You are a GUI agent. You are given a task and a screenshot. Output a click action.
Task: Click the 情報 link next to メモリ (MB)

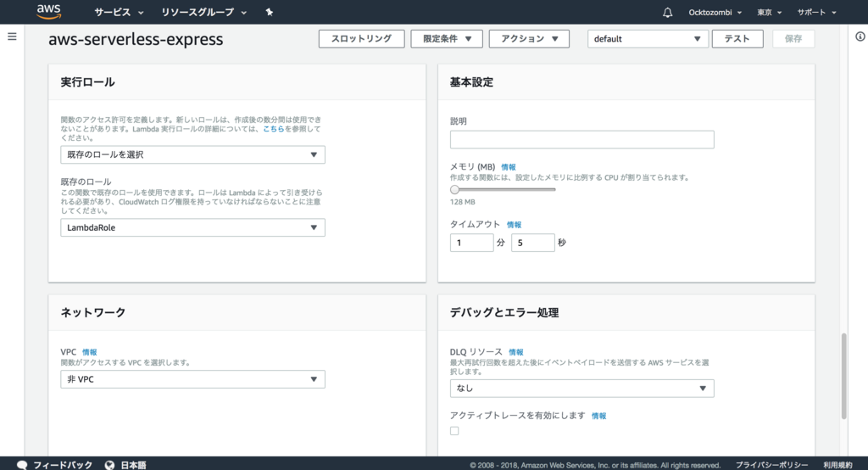[509, 167]
